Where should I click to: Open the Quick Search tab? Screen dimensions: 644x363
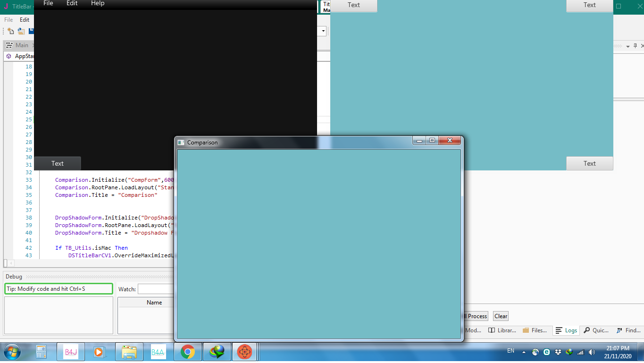596,330
